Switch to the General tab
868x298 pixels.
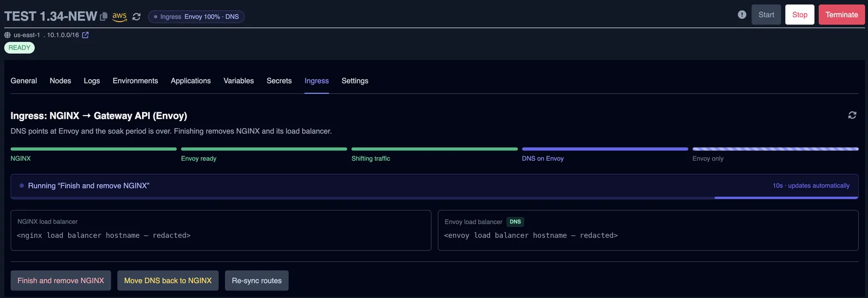tap(24, 81)
